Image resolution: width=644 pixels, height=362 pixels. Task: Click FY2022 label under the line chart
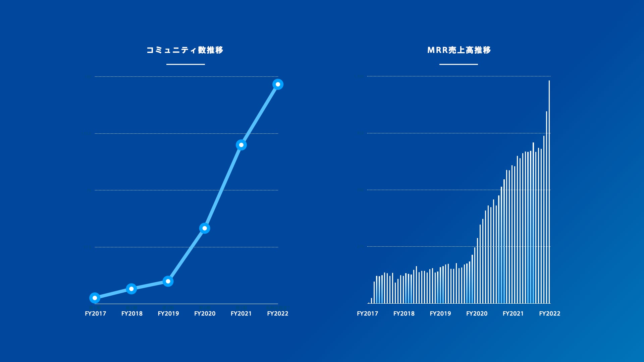(278, 314)
